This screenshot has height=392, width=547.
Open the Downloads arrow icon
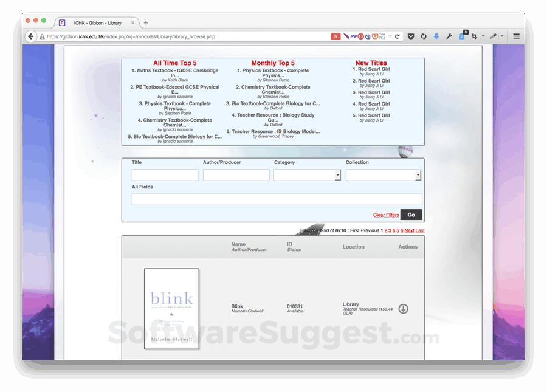pos(436,36)
